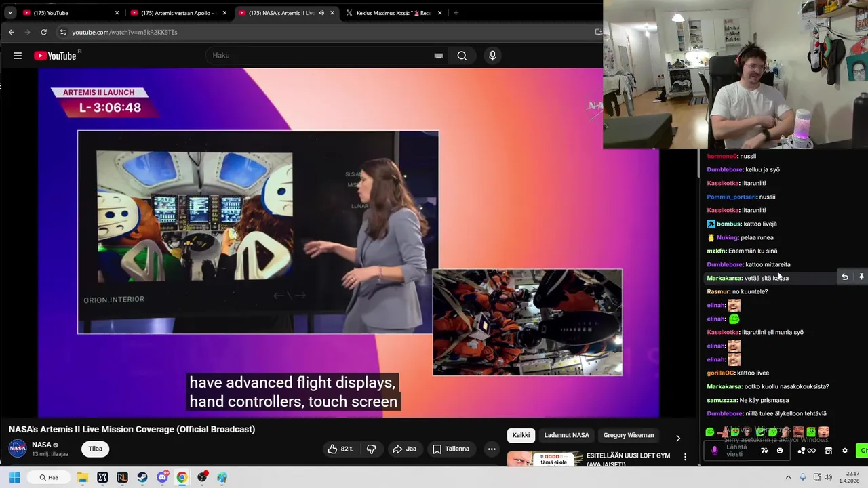Screen dimensions: 868x488
Task: Switch to the first (175) YouTube tab
Action: 70,13
